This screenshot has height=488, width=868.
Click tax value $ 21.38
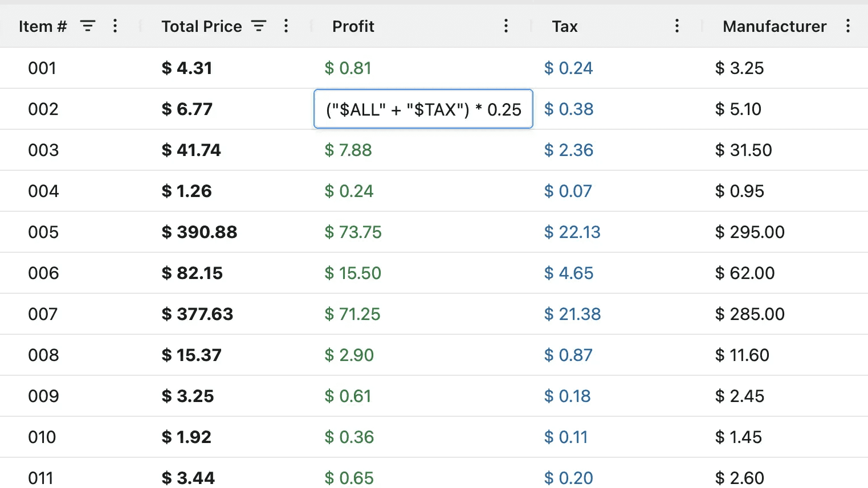pyautogui.click(x=572, y=314)
